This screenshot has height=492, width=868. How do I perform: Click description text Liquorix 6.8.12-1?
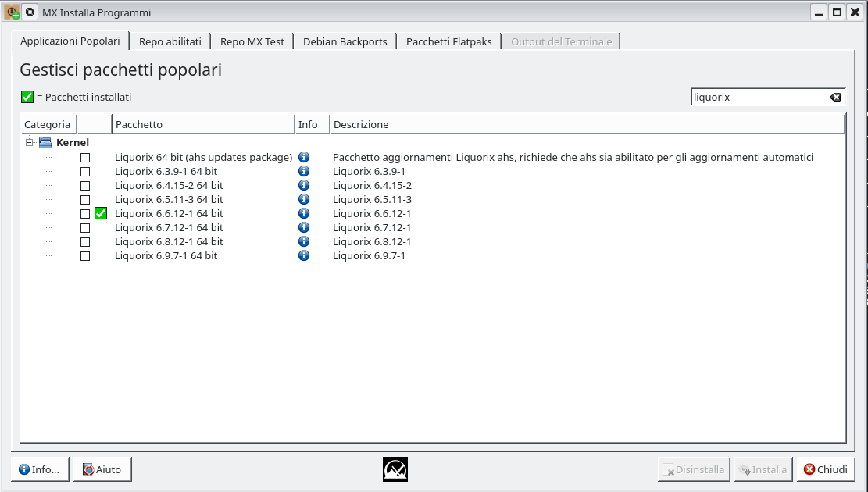(x=372, y=242)
